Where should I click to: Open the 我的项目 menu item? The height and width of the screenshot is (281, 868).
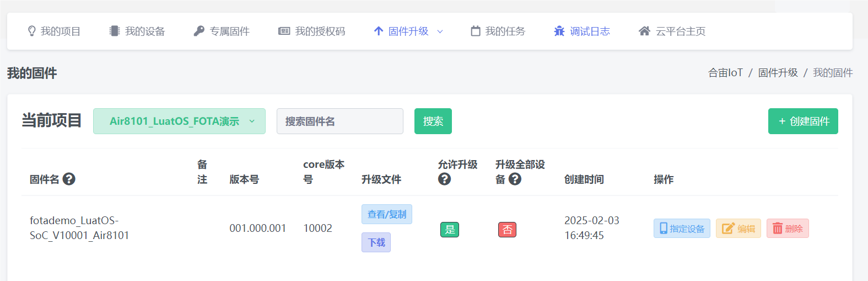(54, 31)
